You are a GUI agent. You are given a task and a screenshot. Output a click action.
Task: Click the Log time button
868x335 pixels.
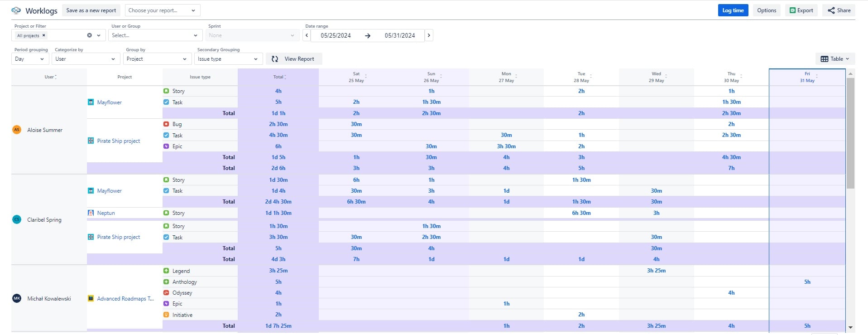tap(733, 10)
